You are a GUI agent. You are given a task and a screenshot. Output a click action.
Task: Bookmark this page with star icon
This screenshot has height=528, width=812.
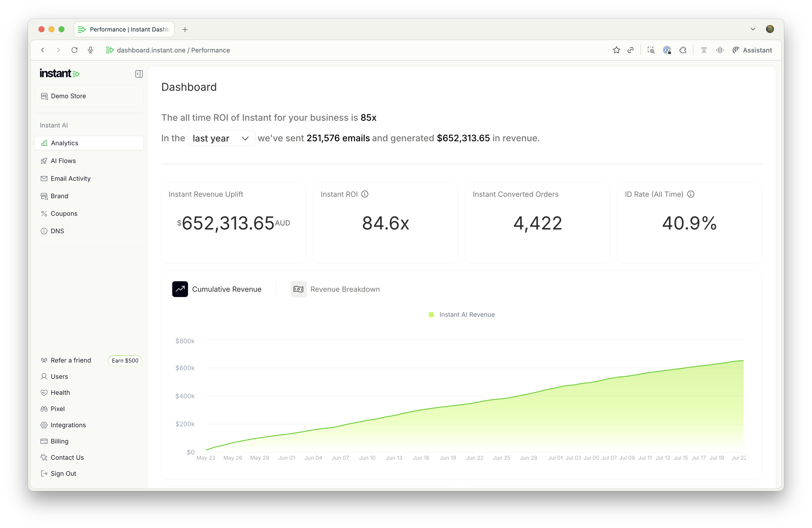(616, 50)
